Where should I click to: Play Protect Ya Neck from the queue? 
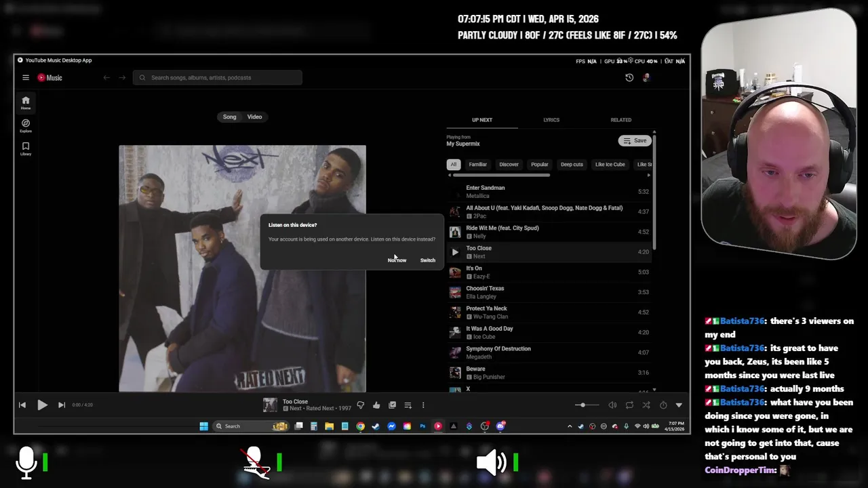548,312
